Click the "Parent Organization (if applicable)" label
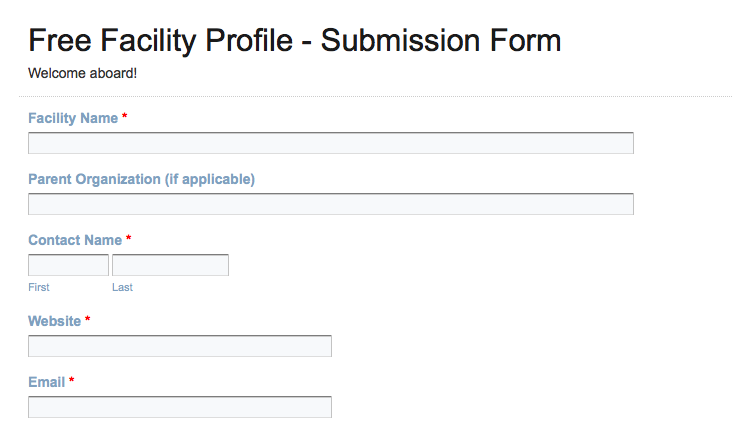This screenshot has height=432, width=732. (141, 179)
